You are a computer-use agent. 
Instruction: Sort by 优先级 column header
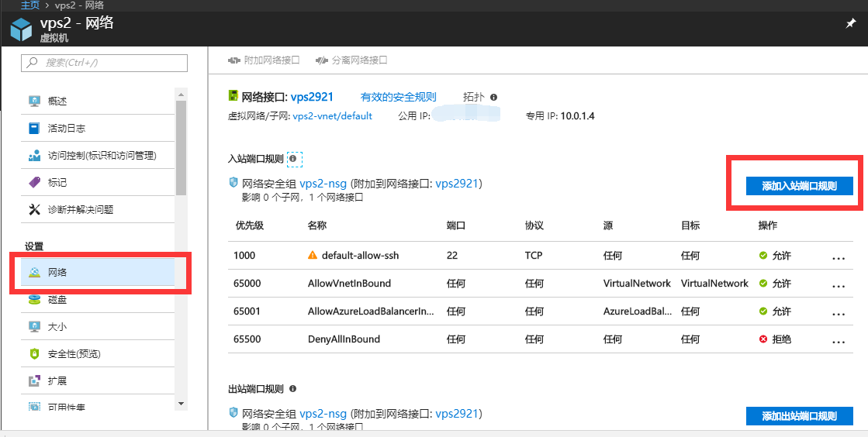249,225
